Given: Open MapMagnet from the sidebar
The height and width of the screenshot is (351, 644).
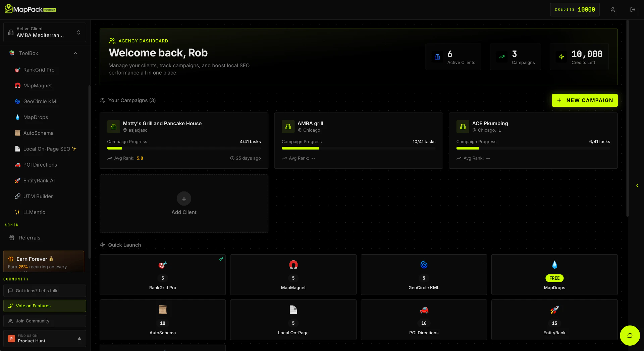Looking at the screenshot, I should [x=37, y=86].
